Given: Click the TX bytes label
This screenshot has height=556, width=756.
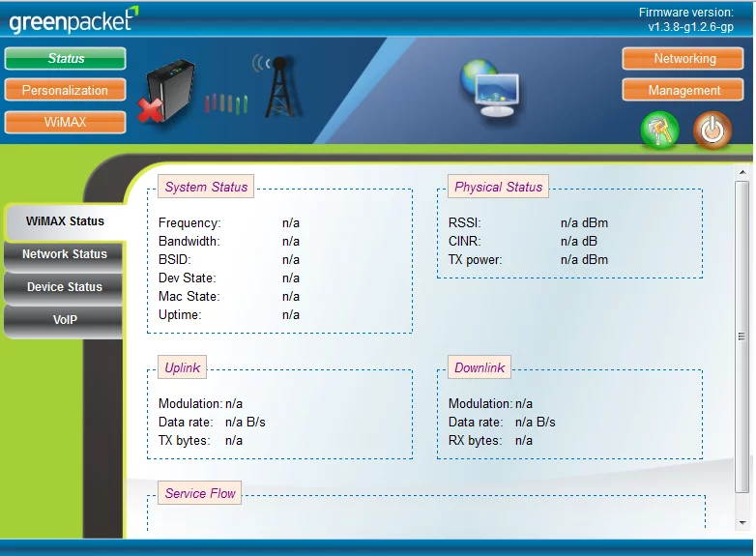Looking at the screenshot, I should pyautogui.click(x=185, y=440).
